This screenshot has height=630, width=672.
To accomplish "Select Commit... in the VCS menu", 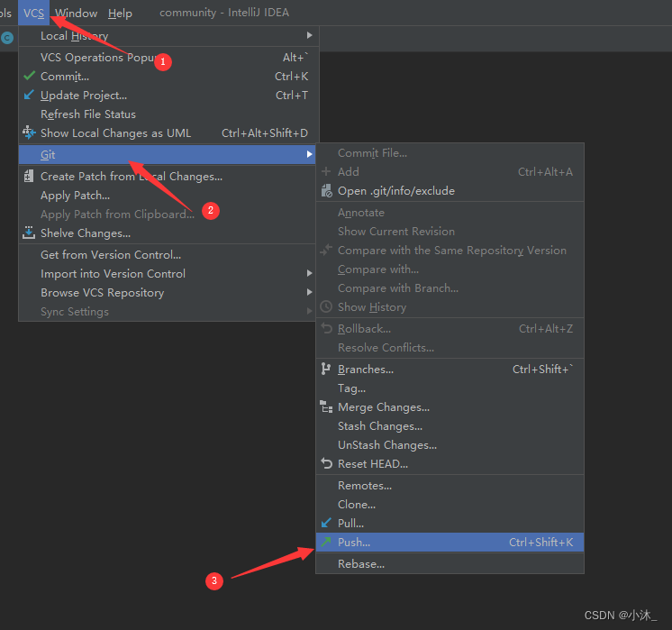I will click(168, 77).
